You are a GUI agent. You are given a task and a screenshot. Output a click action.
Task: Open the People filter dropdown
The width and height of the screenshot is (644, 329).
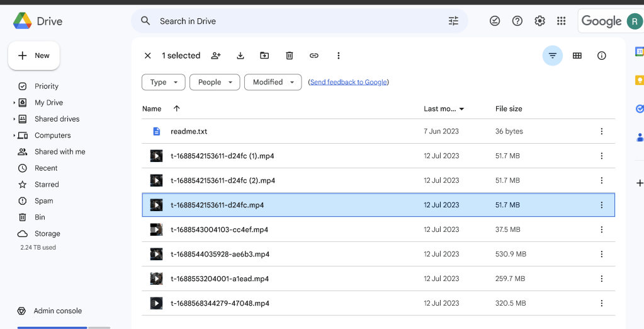click(215, 82)
